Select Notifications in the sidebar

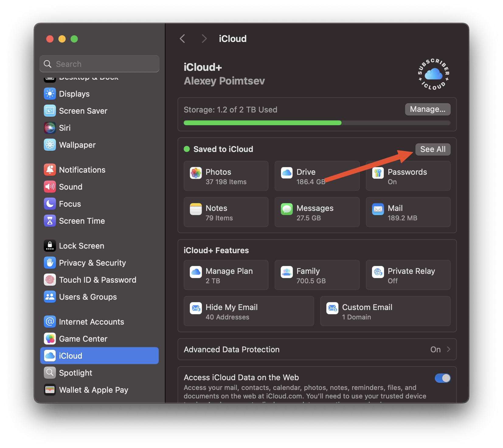pyautogui.click(x=82, y=170)
